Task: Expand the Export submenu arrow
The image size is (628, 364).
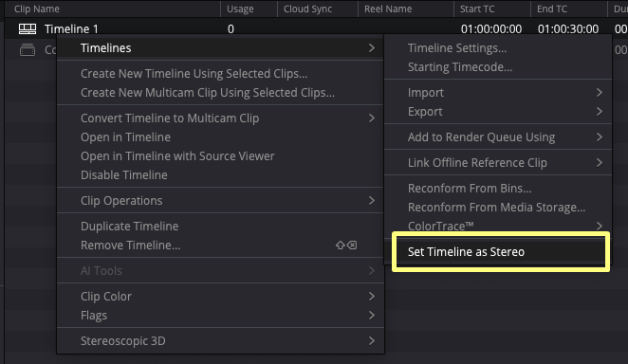Action: pyautogui.click(x=600, y=111)
